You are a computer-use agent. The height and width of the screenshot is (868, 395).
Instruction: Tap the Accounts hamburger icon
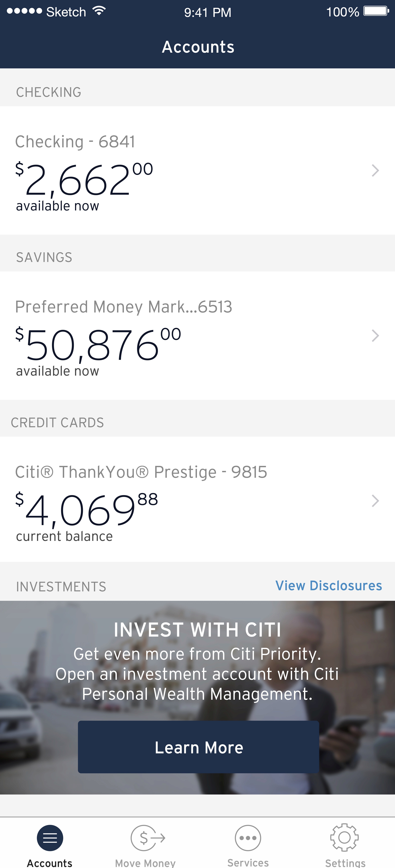click(x=50, y=838)
